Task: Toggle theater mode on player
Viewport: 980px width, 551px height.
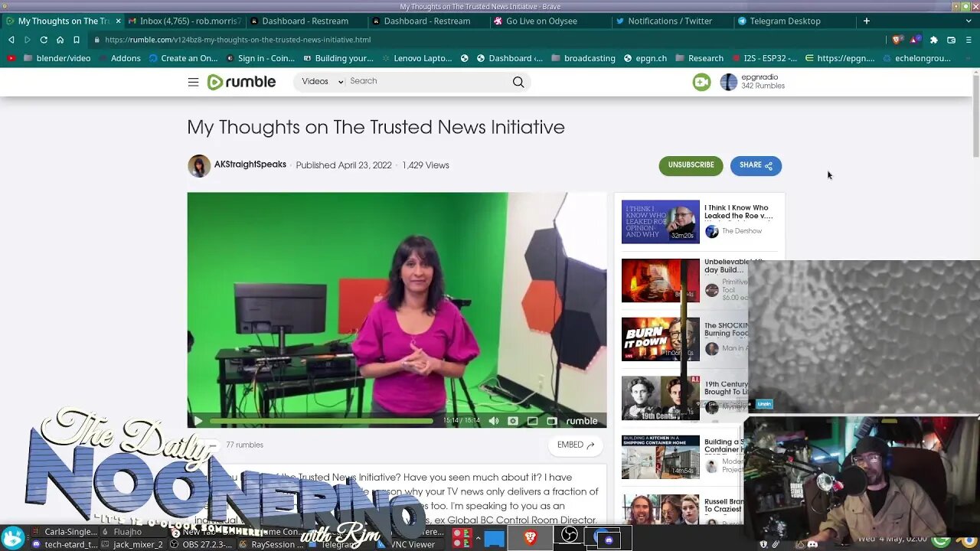Action: (532, 421)
